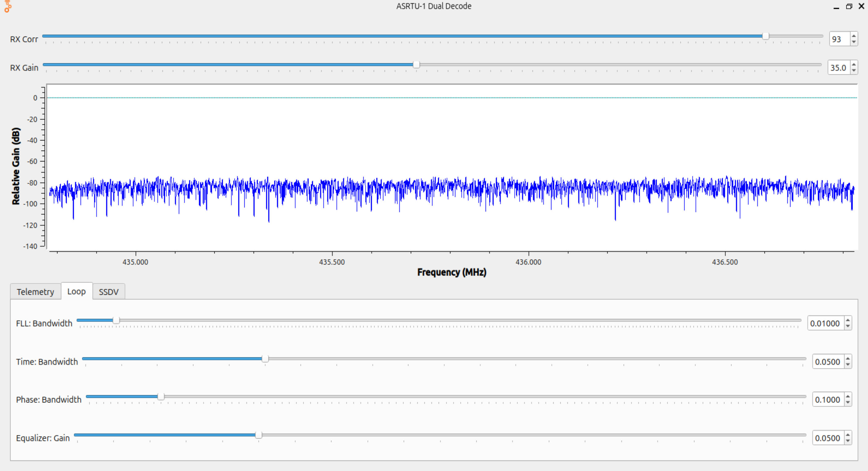Select the Loop tab
Viewport: 868px width, 471px height.
77,291
